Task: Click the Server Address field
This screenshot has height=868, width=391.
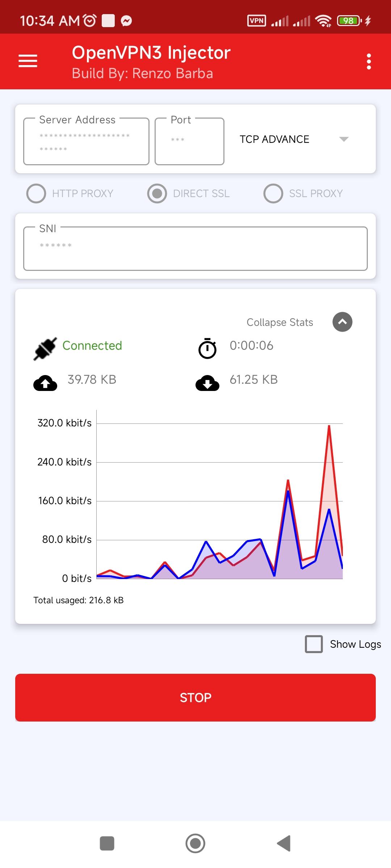Action: pyautogui.click(x=86, y=141)
